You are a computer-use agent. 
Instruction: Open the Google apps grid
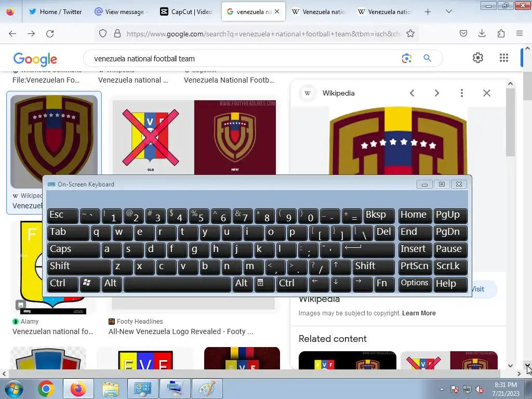(x=504, y=58)
